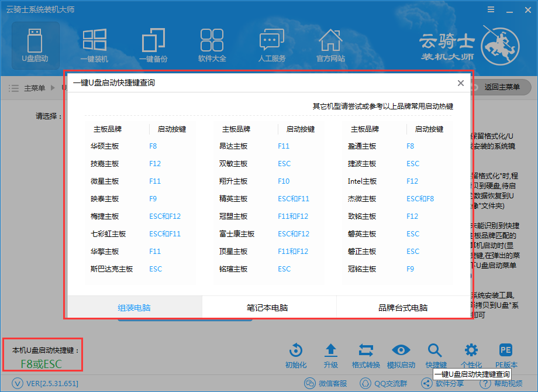The width and height of the screenshot is (538, 392).
Task: Close the 一键U盘启动快捷键查询 dialog
Action: (x=461, y=83)
